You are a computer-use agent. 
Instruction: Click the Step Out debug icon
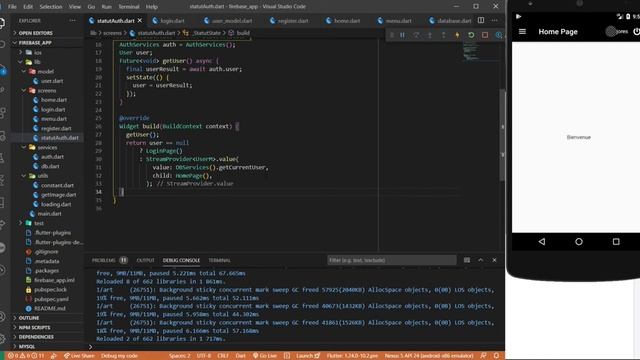coord(444,35)
